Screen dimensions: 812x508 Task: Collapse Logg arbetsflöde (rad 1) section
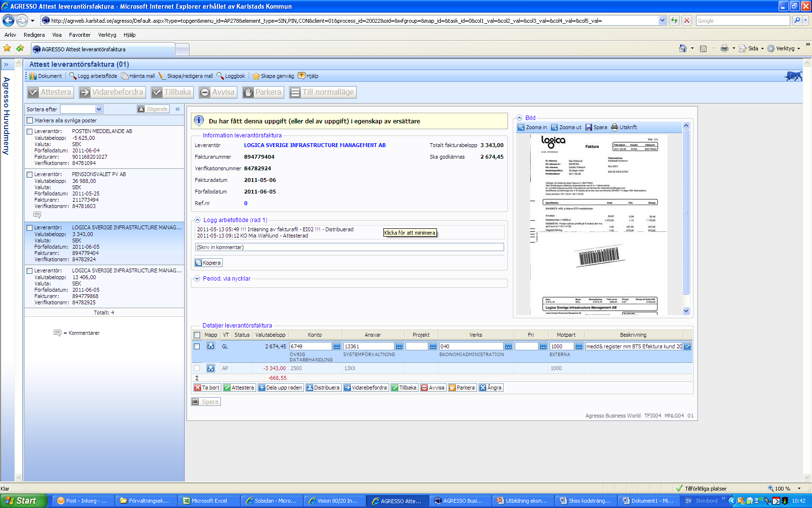[198, 220]
